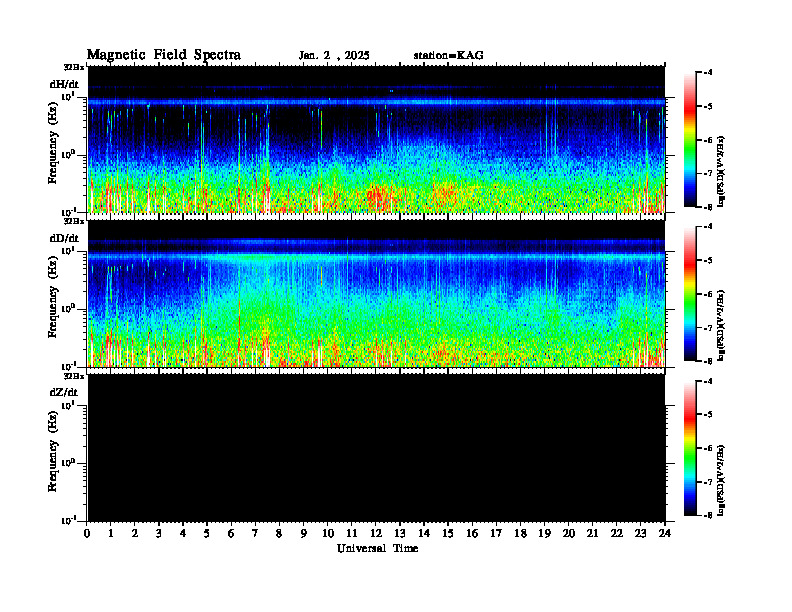The height and width of the screenshot is (612, 792).
Task: Select the dZ/dt panel label
Action: (x=64, y=392)
